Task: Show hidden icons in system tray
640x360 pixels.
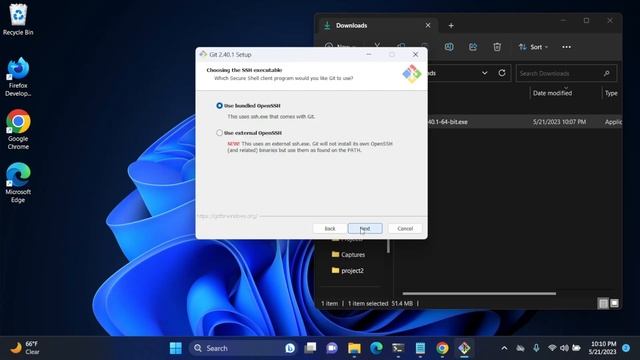Action: pos(504,348)
